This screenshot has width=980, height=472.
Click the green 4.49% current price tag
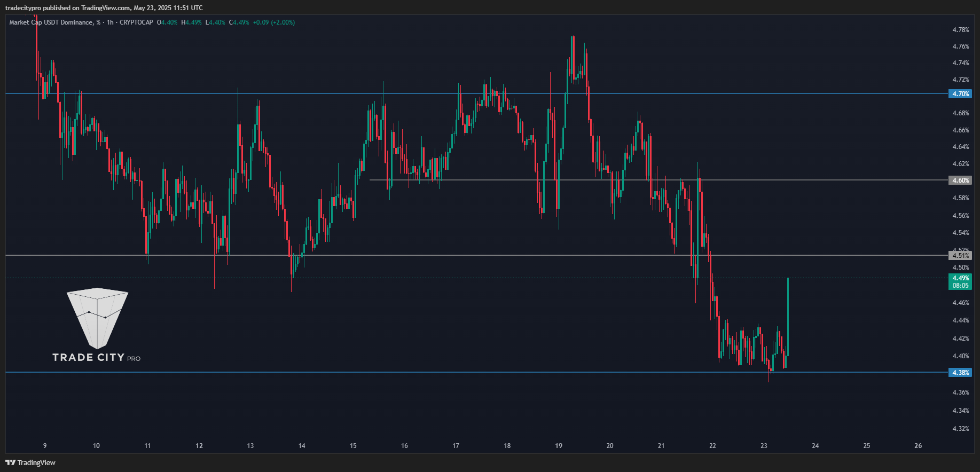point(960,278)
